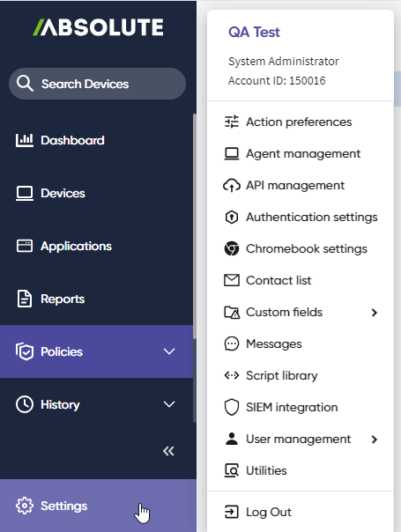
Task: Open the User management submenu arrow
Action: pyautogui.click(x=375, y=440)
